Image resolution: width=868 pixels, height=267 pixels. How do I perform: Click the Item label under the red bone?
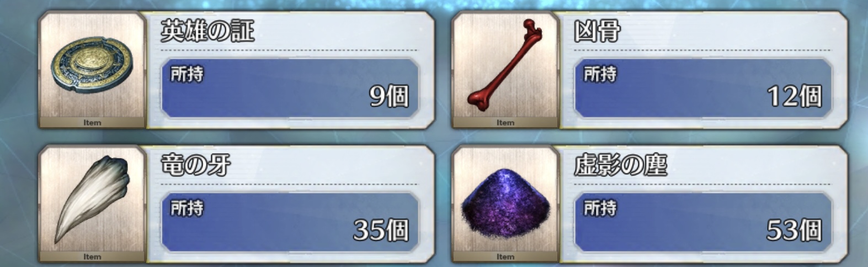tap(505, 123)
